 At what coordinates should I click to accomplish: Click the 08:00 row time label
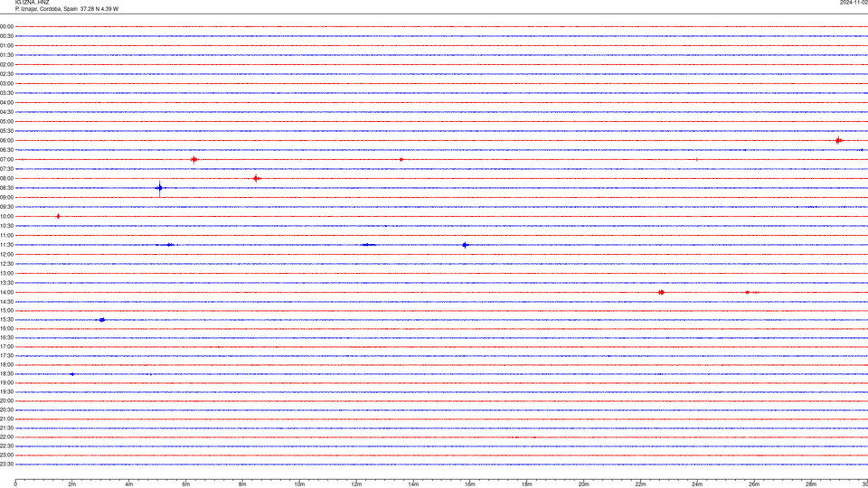[6, 178]
